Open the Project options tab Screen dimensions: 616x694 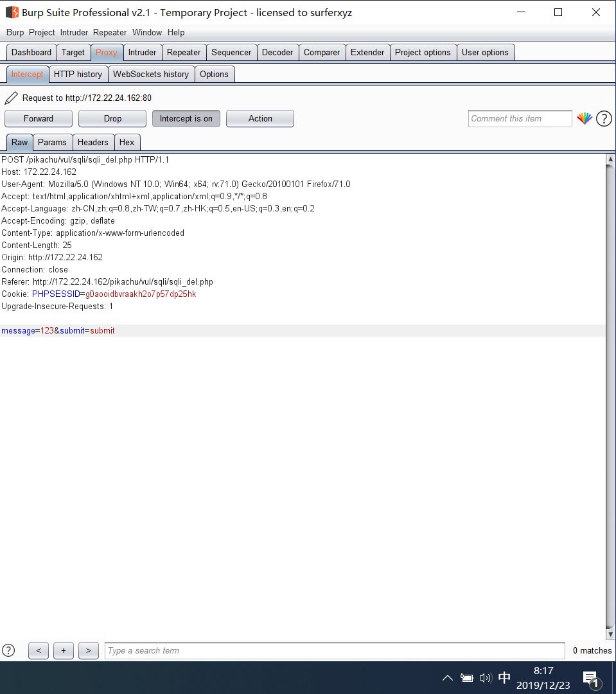pyautogui.click(x=423, y=52)
